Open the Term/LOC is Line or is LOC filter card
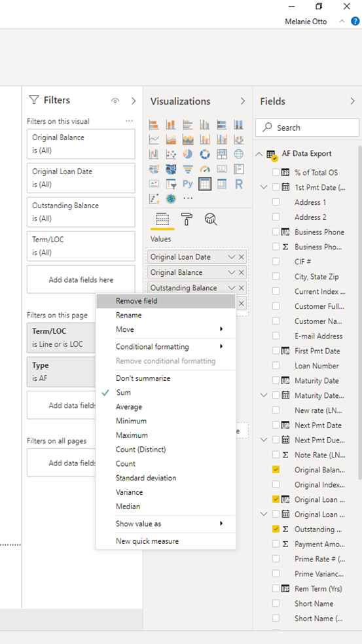Screen dimensions: 362x644 62,338
